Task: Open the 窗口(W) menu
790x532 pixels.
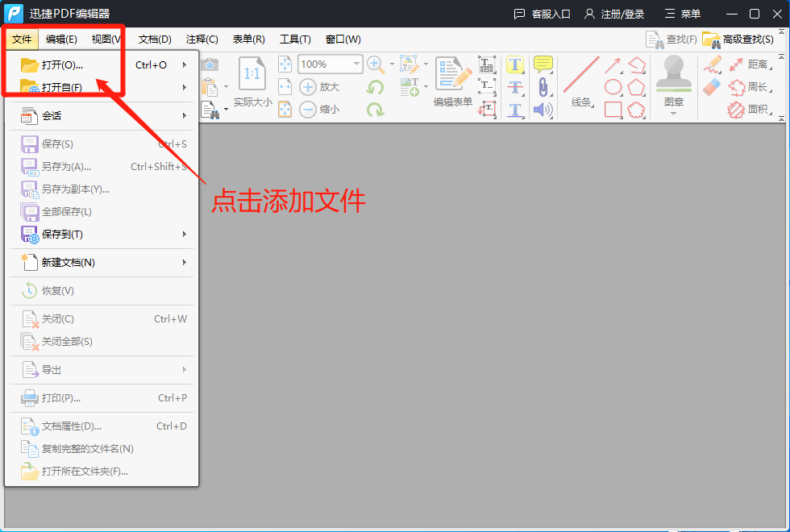Action: click(343, 39)
